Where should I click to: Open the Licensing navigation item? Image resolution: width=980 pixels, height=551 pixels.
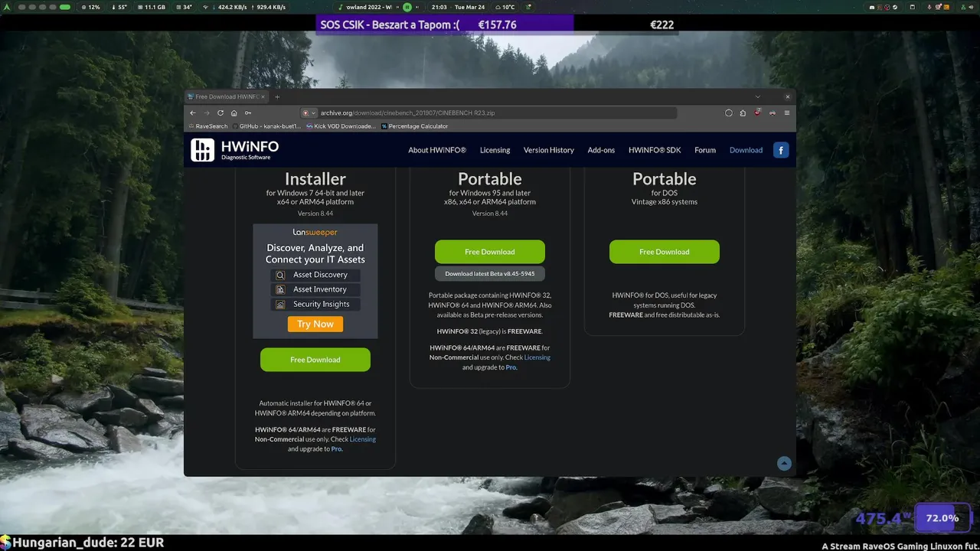495,150
